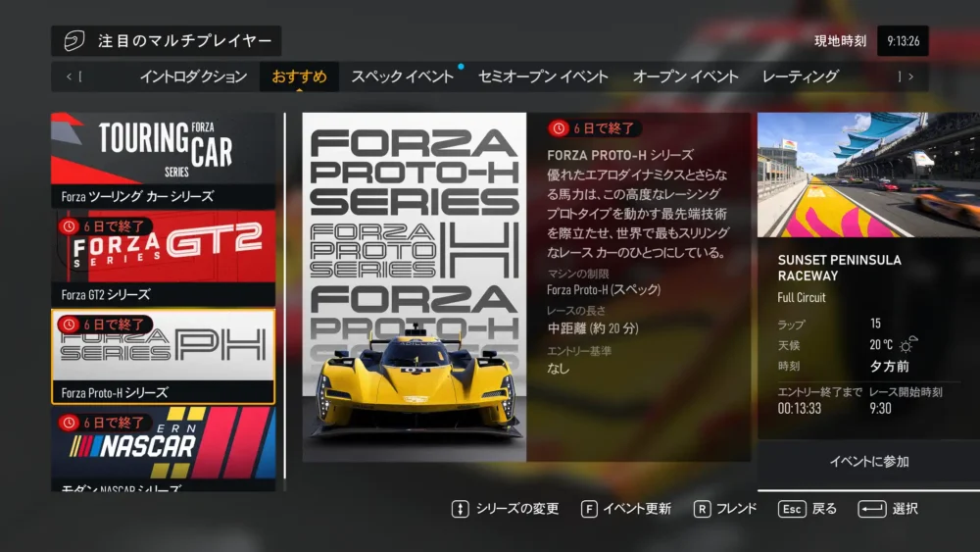This screenshot has height=552, width=980.
Task: Open the レーティング tab
Action: [800, 76]
